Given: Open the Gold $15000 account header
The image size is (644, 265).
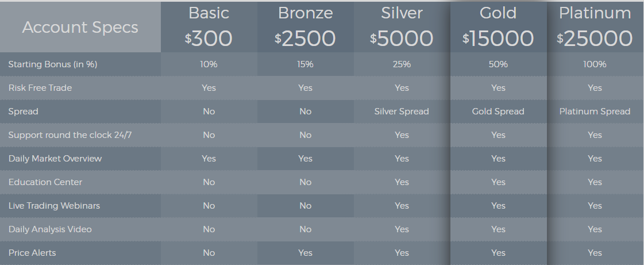Looking at the screenshot, I should [499, 27].
